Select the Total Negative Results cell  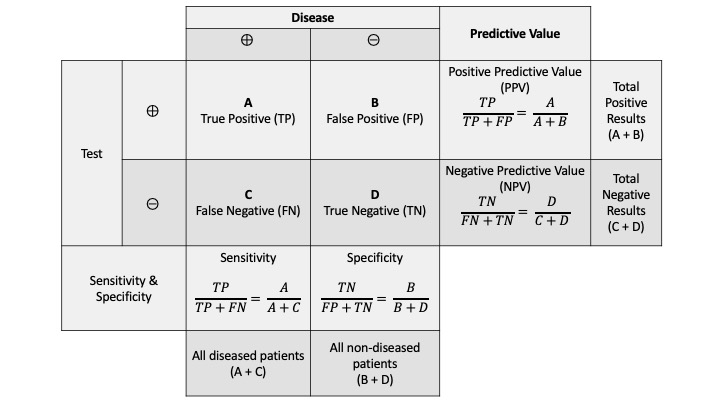pyautogui.click(x=626, y=202)
